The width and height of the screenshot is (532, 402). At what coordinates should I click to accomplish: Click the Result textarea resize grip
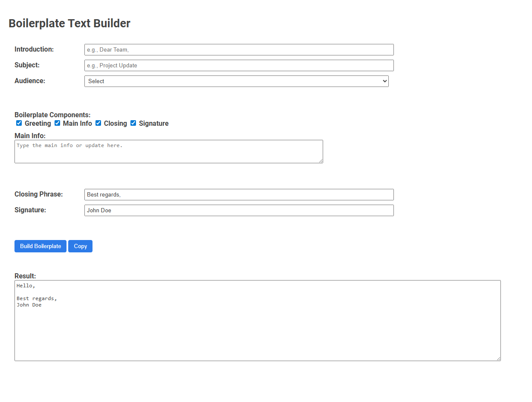[x=499, y=358]
